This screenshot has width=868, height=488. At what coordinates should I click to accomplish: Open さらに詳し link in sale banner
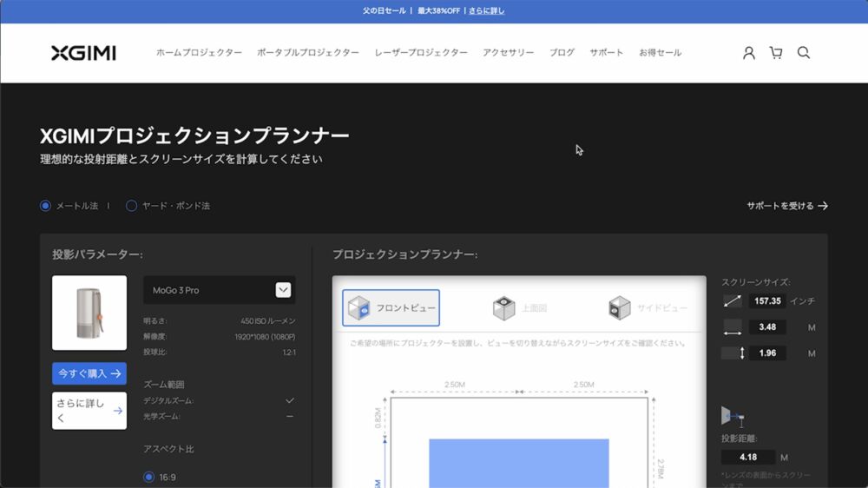[487, 10]
